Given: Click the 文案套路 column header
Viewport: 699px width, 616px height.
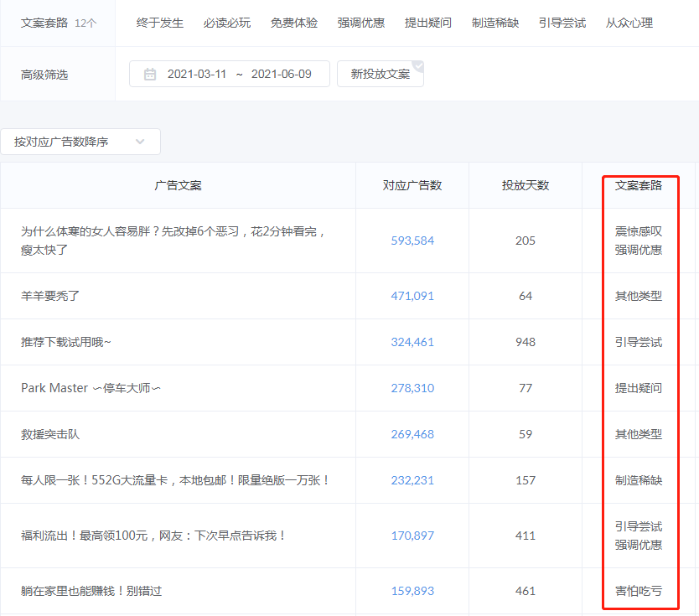Looking at the screenshot, I should [639, 185].
